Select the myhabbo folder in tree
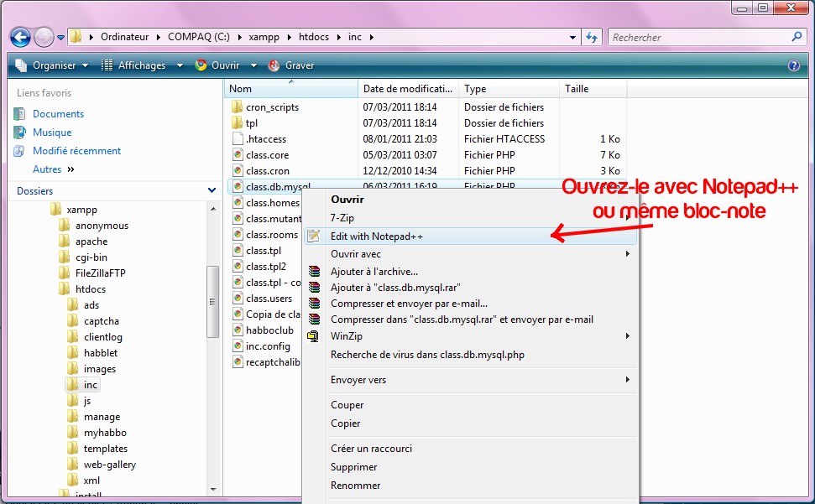The image size is (815, 504). pyautogui.click(x=105, y=433)
